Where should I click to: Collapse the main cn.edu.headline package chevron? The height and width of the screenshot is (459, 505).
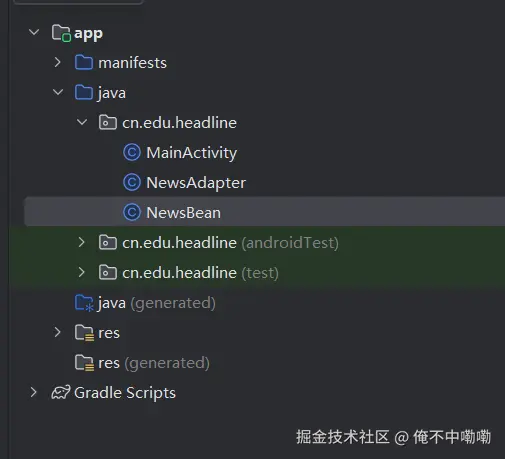[82, 122]
